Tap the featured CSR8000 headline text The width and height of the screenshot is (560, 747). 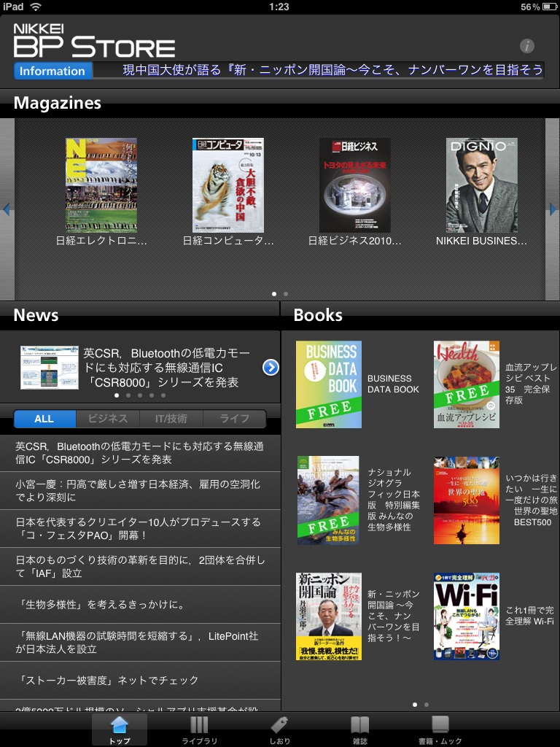167,368
